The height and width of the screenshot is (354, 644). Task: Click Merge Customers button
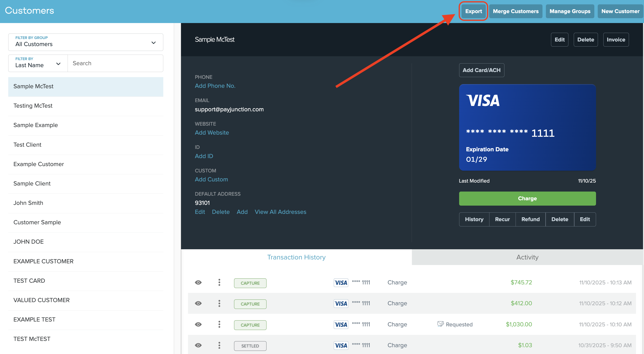[516, 11]
